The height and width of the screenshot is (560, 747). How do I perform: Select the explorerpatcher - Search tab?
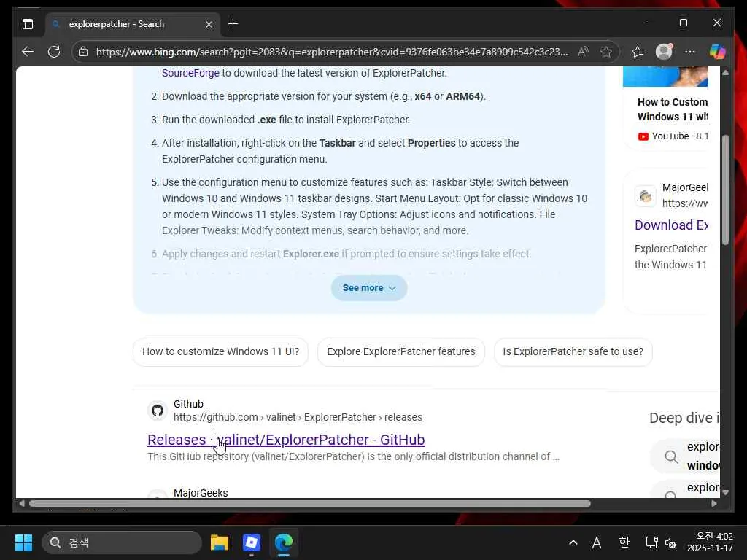pyautogui.click(x=133, y=24)
